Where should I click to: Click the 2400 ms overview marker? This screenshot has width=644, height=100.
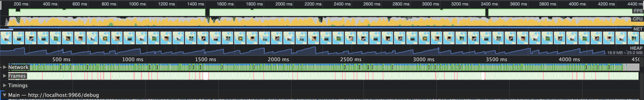click(x=342, y=4)
